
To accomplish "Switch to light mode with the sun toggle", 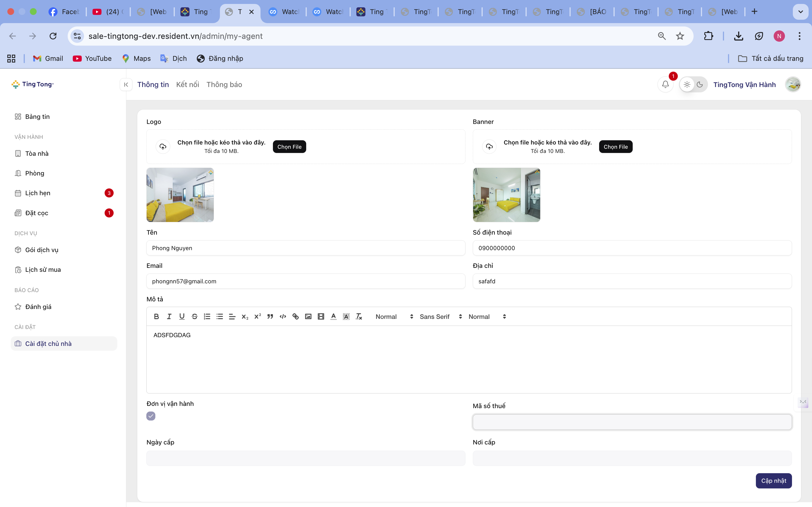I will pyautogui.click(x=687, y=84).
